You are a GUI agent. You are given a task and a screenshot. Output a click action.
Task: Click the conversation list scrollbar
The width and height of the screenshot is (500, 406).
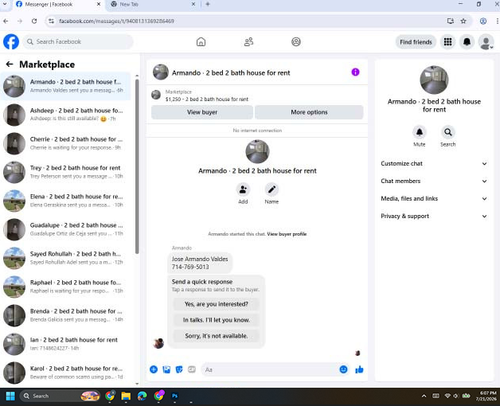(x=137, y=166)
